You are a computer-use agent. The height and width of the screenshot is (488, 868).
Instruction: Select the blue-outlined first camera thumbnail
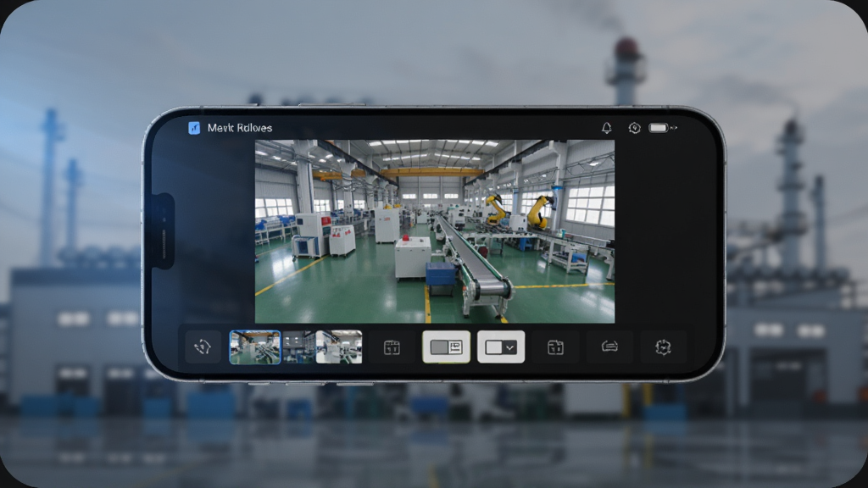pyautogui.click(x=255, y=347)
